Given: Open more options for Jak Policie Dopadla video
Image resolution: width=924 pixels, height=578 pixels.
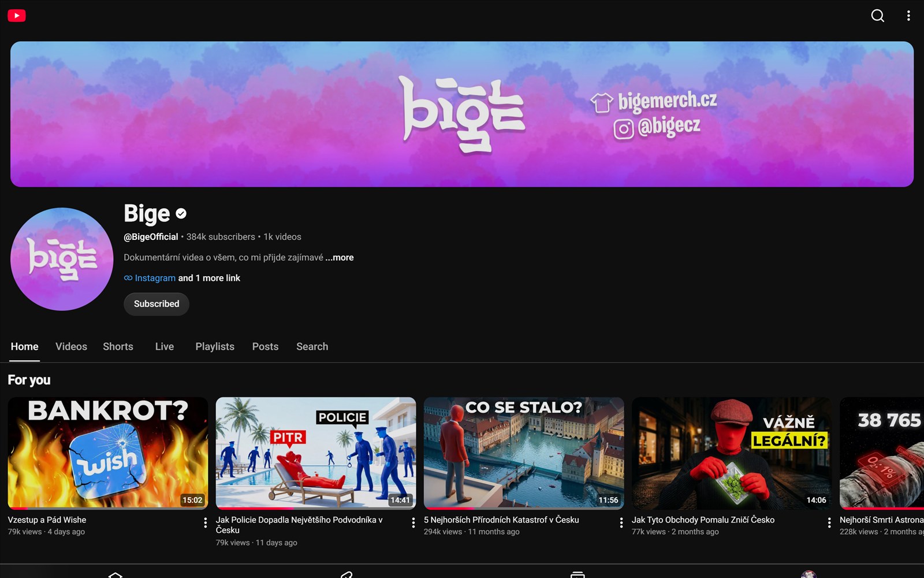Looking at the screenshot, I should pyautogui.click(x=413, y=523).
